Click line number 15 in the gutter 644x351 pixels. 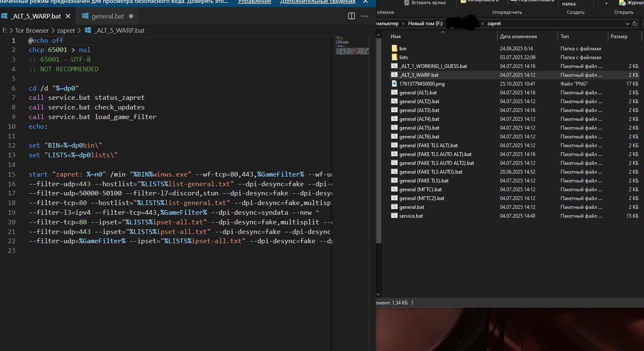click(x=12, y=174)
